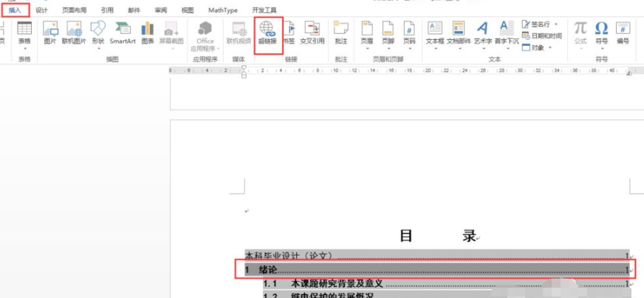Click the 页码 page number icon
The width and height of the screenshot is (644, 298).
(x=409, y=28)
